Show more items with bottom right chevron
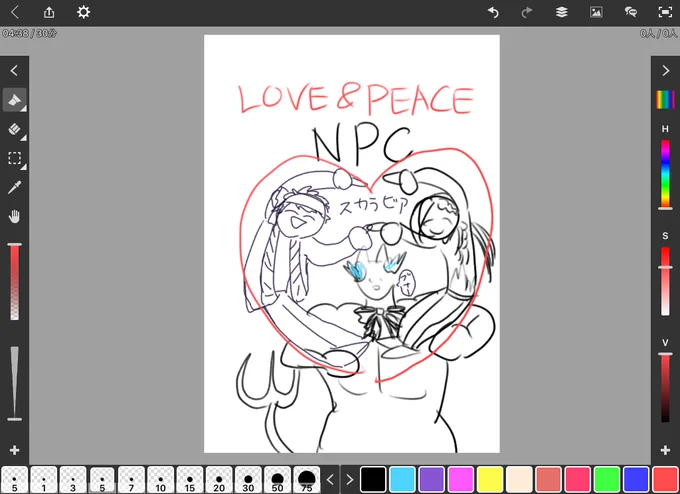Viewport: 680px width, 494px height. [x=350, y=480]
